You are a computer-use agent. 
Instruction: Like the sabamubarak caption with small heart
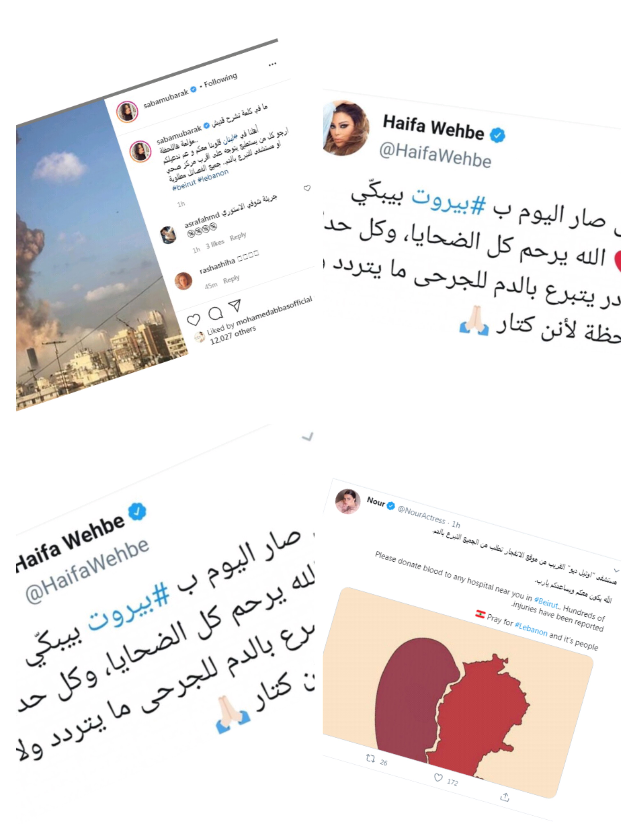307,188
